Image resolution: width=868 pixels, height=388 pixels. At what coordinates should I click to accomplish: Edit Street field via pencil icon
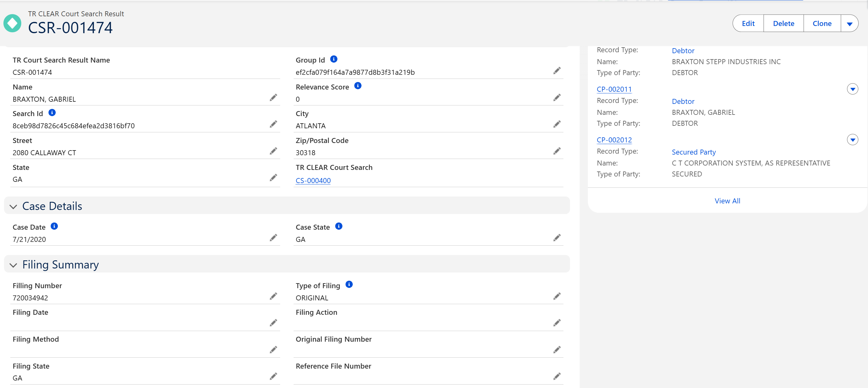coord(273,151)
